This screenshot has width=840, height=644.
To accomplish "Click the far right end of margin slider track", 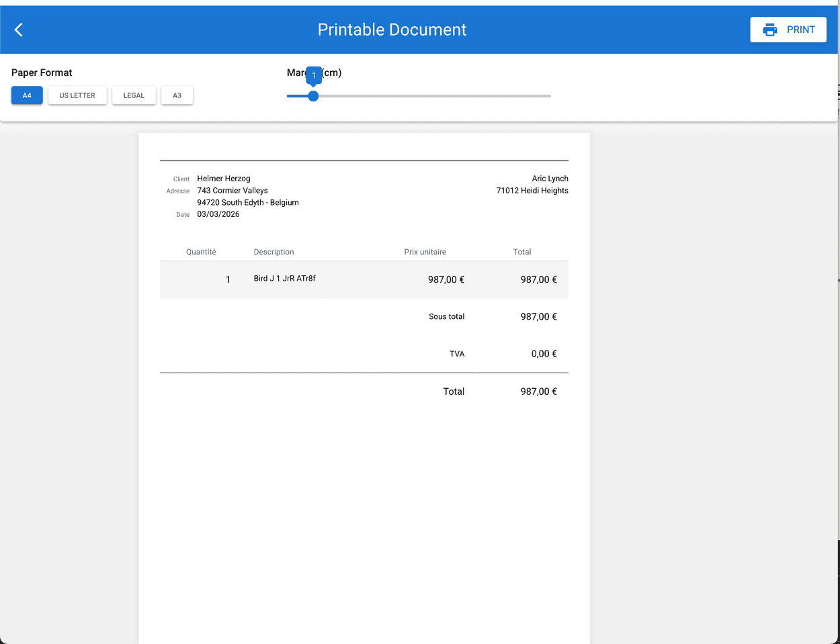I will coord(549,96).
